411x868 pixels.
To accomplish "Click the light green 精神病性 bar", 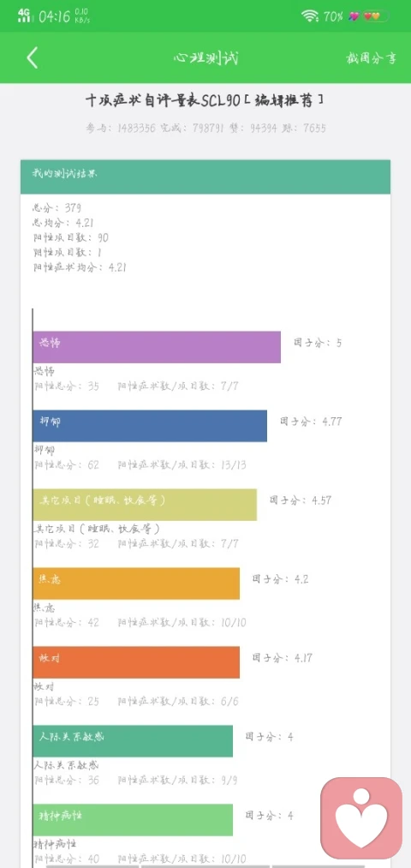I will 133,820.
